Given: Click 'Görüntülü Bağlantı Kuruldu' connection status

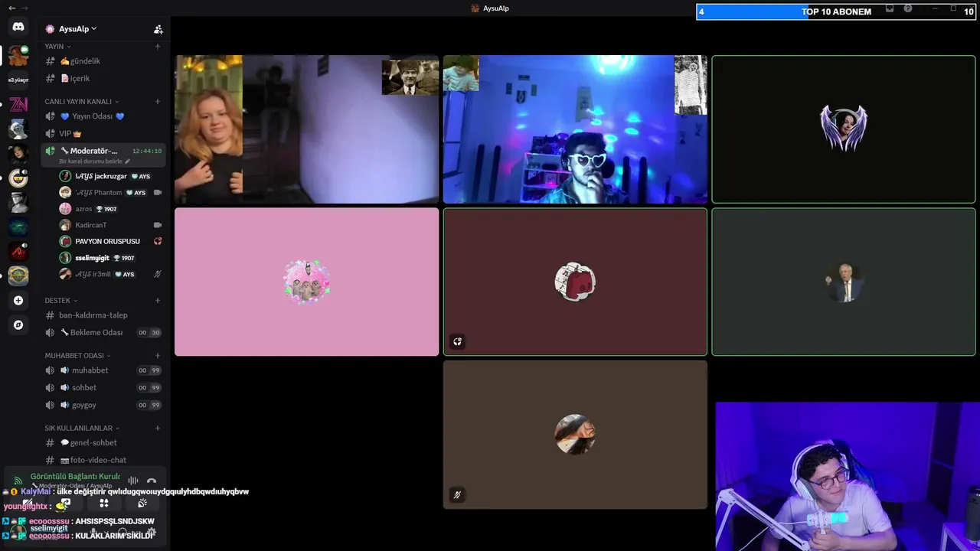Looking at the screenshot, I should [75, 476].
